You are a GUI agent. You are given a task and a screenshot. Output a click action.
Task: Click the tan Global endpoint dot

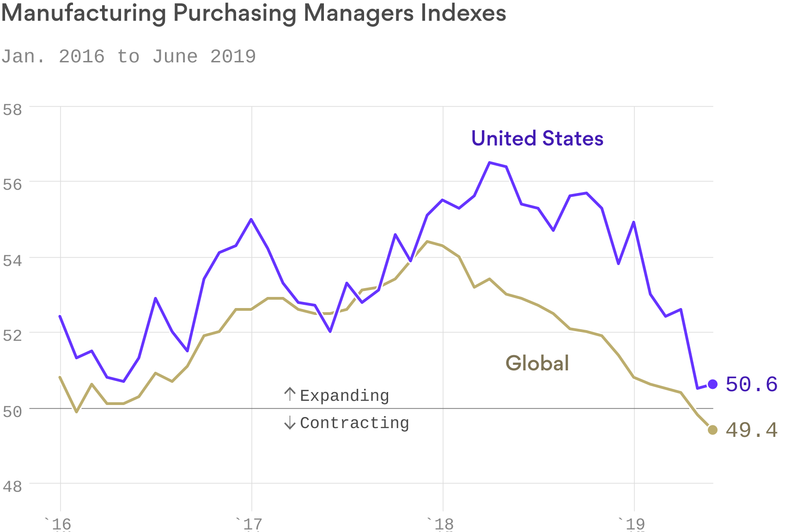(x=712, y=430)
